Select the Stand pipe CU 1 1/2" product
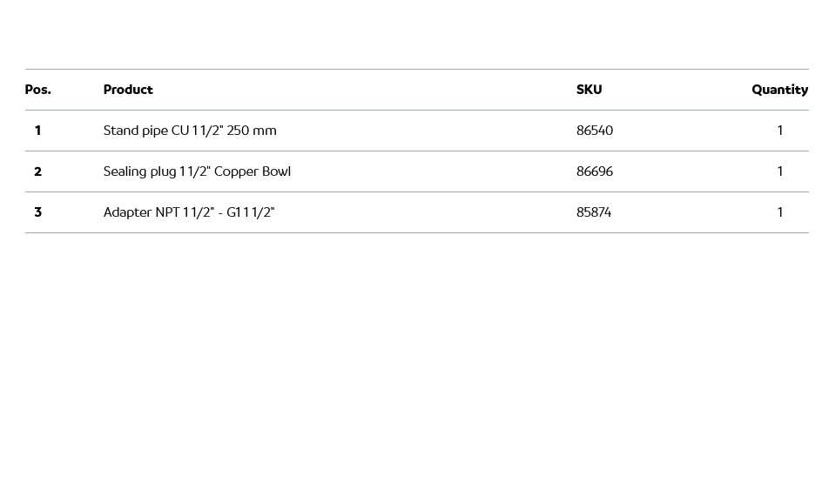 (x=189, y=131)
